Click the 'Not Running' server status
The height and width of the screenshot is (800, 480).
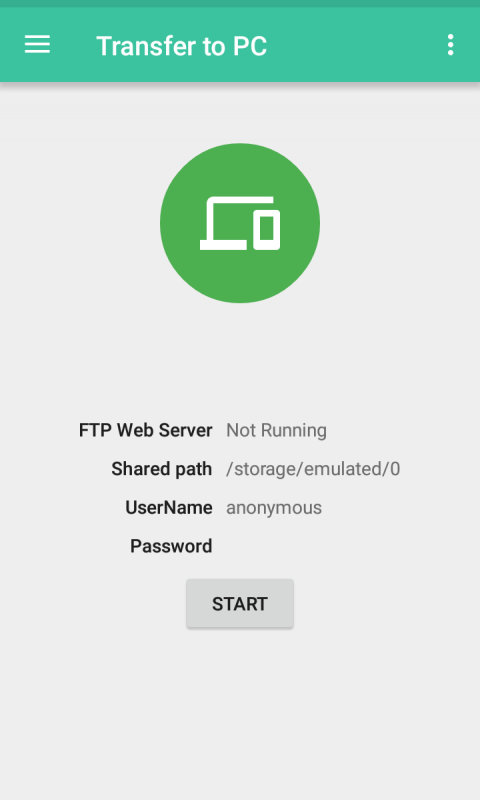tap(276, 430)
